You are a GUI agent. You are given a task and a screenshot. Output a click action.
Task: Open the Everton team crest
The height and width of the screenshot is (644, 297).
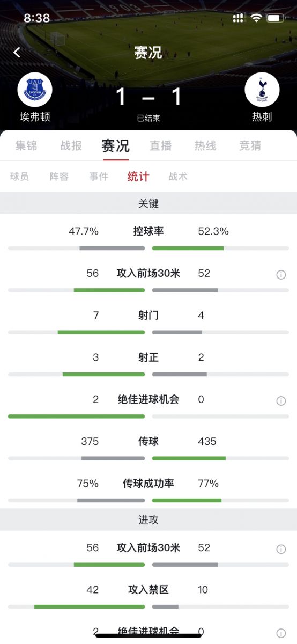[x=35, y=90]
